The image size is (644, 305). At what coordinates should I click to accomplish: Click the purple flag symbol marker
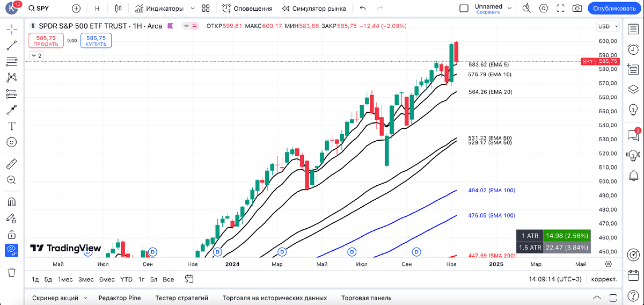click(170, 26)
